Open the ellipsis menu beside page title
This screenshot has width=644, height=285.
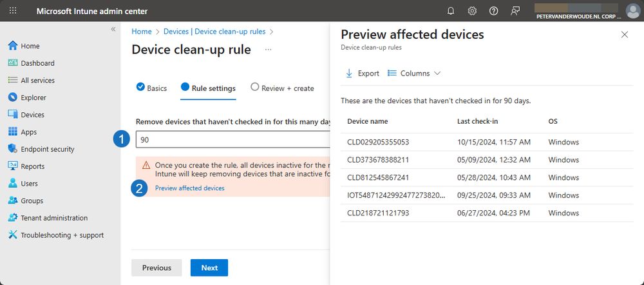click(268, 50)
